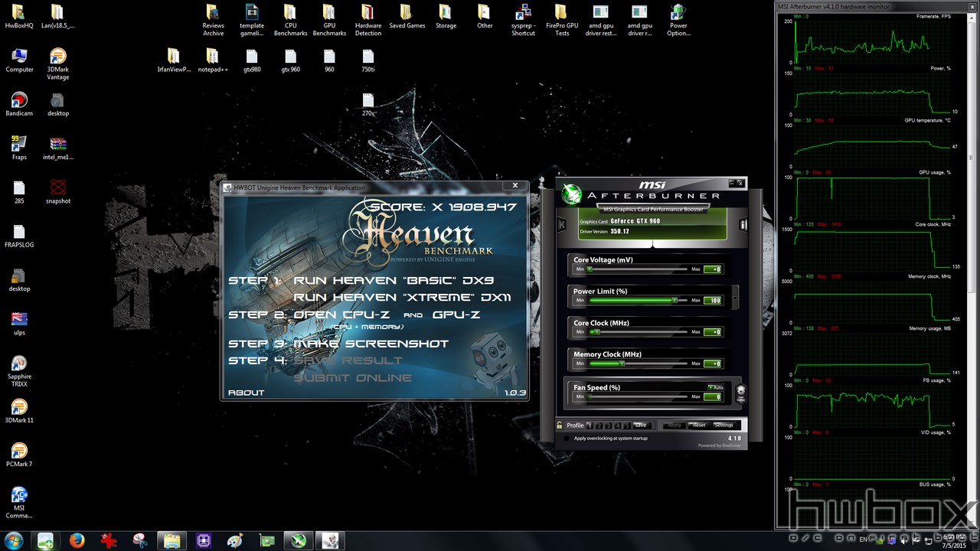This screenshot has height=551, width=980.
Task: Click Reset in Afterburner
Action: coord(698,425)
